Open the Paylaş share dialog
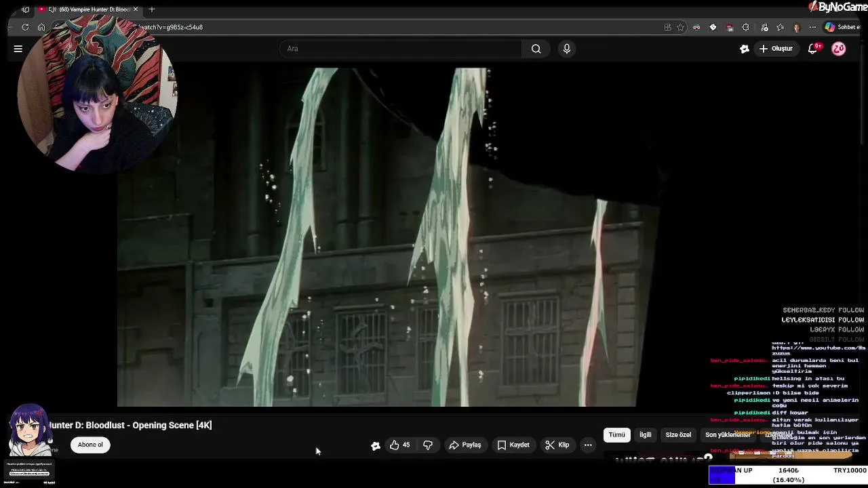The image size is (868, 488). [465, 445]
